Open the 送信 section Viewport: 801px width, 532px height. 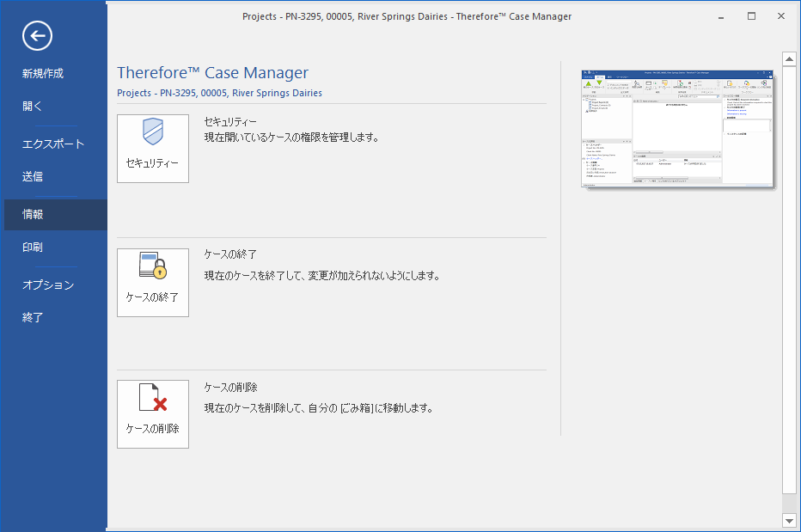point(33,177)
